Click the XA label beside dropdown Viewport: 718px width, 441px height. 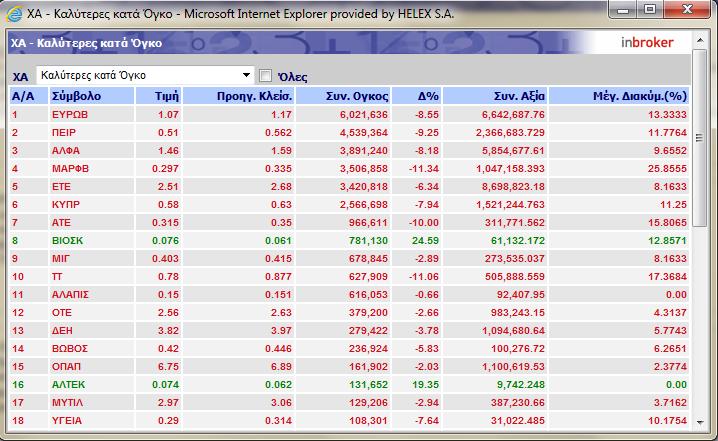tap(20, 77)
